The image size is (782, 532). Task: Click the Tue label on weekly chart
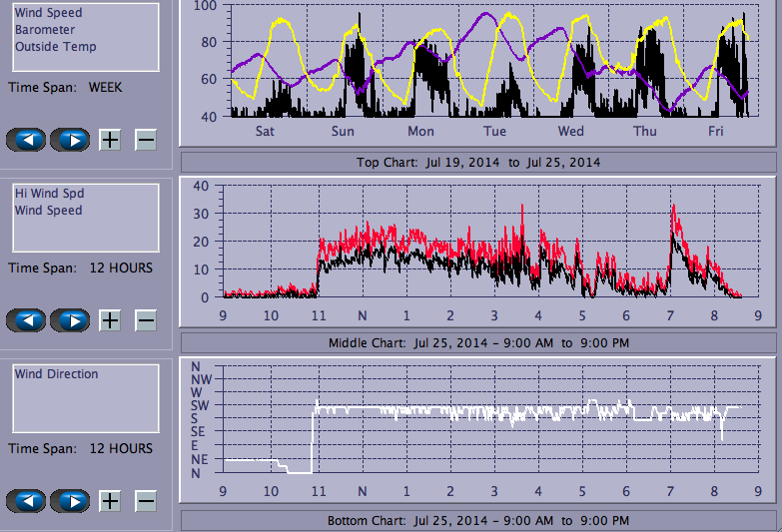(x=494, y=132)
